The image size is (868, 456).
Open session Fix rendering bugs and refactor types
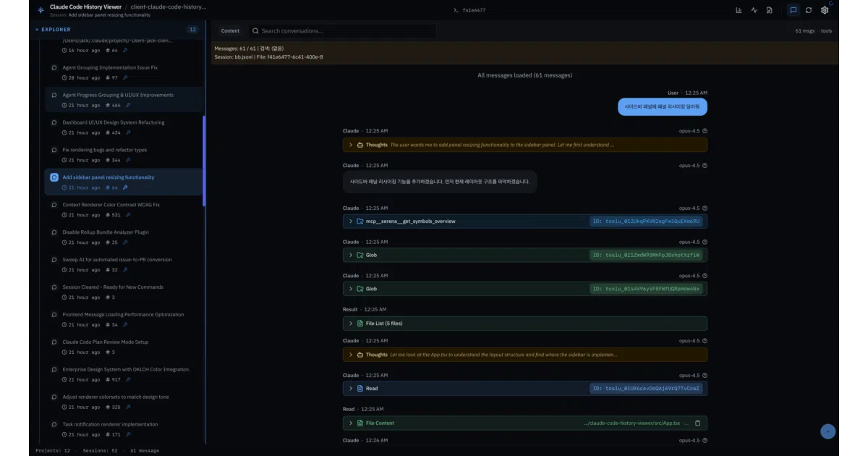pos(123,154)
